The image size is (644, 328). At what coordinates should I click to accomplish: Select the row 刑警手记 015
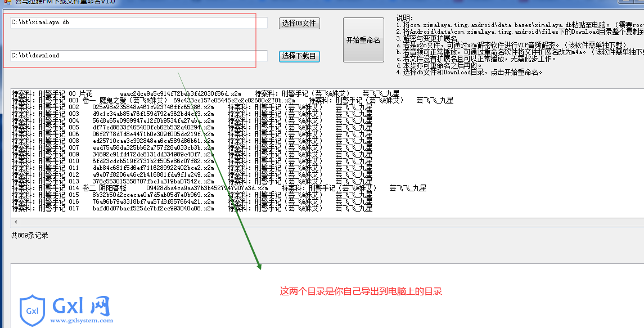click(192, 195)
